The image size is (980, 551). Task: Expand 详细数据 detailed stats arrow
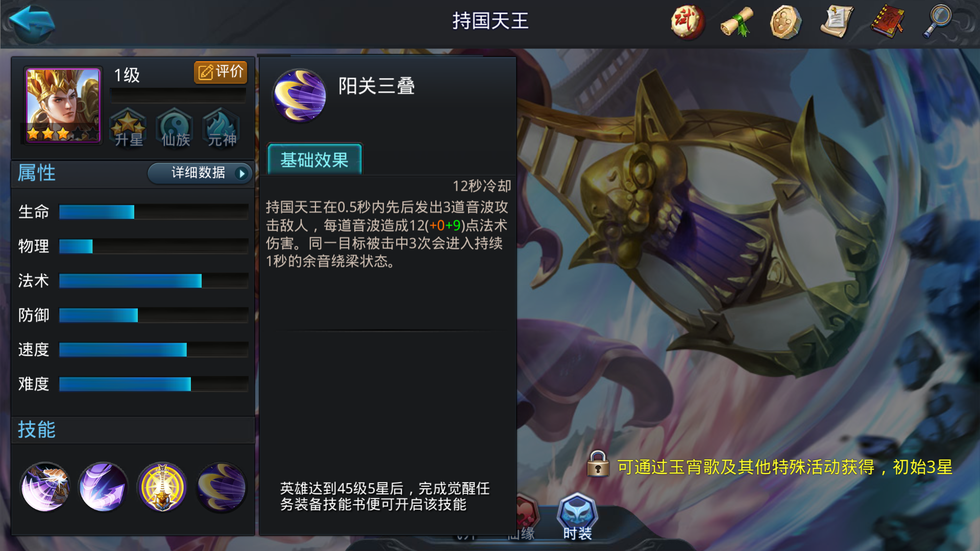click(x=200, y=173)
